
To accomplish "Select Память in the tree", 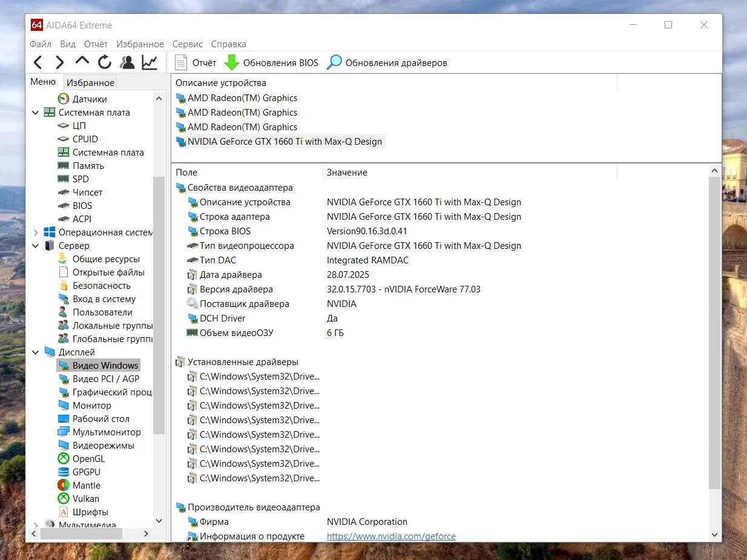I will 81,165.
